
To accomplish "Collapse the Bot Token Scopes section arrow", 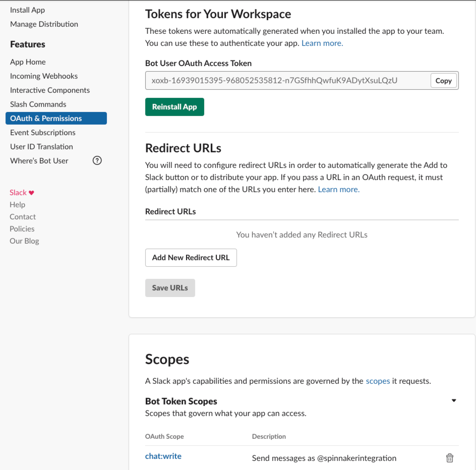I will pos(453,401).
